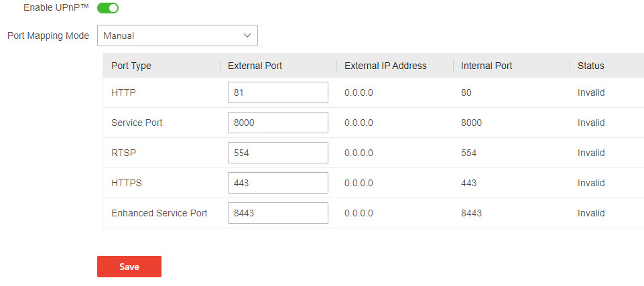
Task: Select the HTTP row label
Action: 124,92
